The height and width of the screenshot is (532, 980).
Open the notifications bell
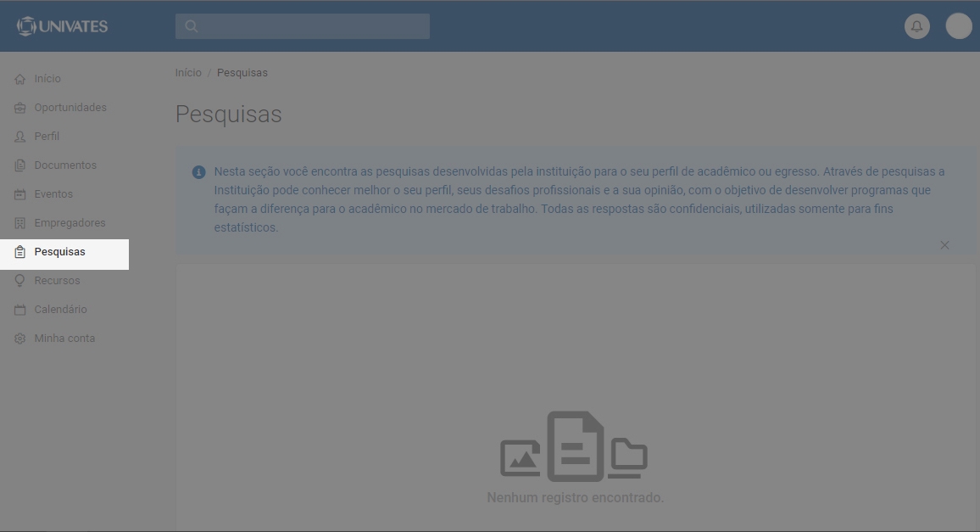pos(916,26)
